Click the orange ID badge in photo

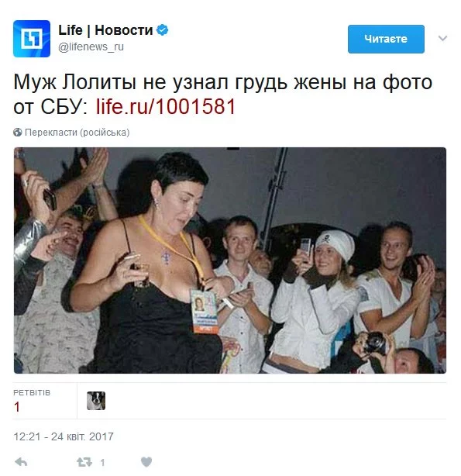click(205, 312)
